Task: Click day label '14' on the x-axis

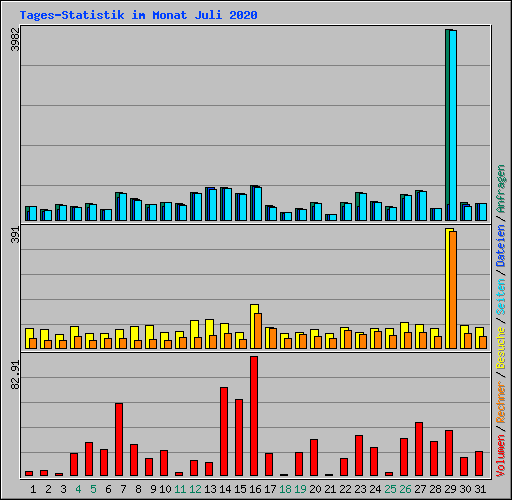Action: pyautogui.click(x=225, y=489)
